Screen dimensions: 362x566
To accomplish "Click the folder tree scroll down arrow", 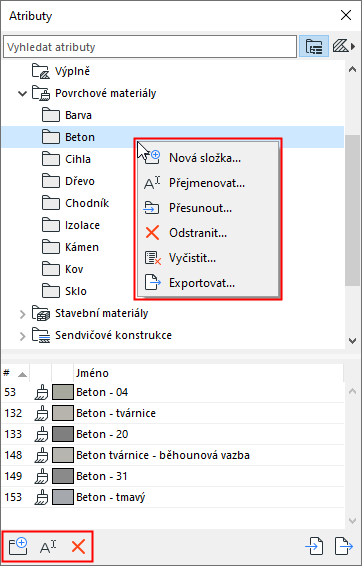I will click(x=352, y=340).
